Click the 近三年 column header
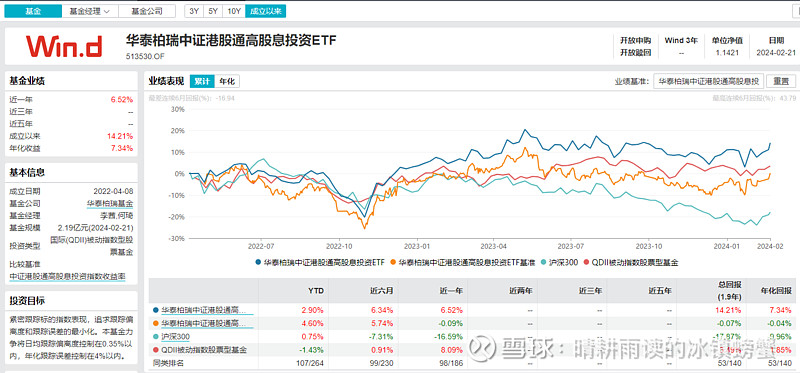 591,291
